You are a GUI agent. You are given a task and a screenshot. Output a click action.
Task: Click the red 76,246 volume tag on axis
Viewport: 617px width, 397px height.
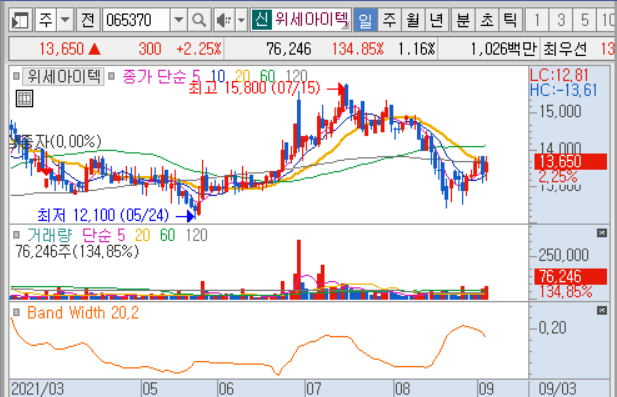tap(570, 277)
